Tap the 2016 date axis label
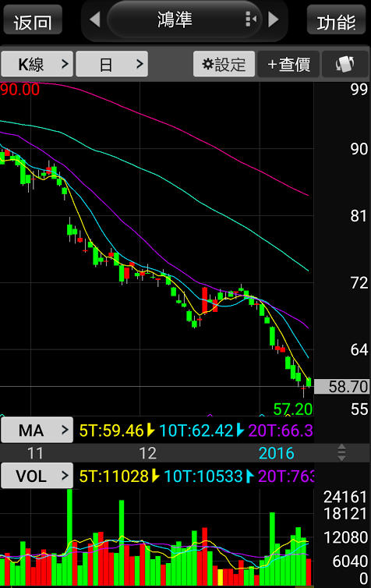 point(277,453)
